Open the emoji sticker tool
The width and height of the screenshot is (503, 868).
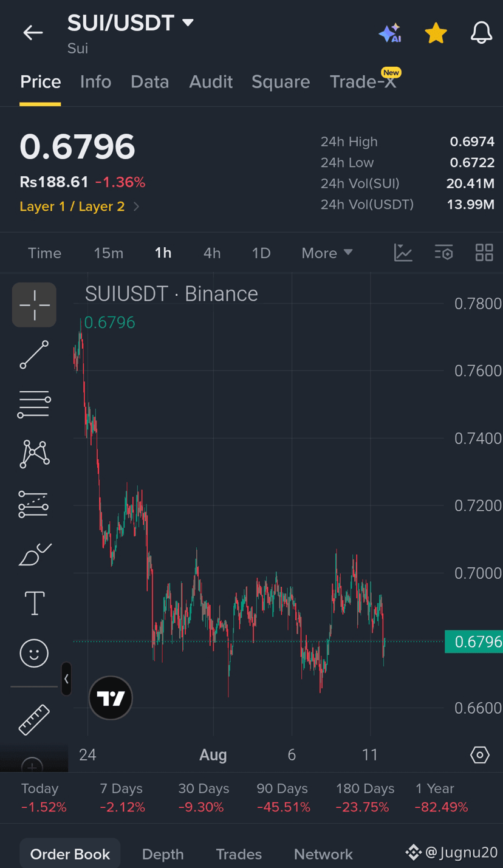click(34, 654)
